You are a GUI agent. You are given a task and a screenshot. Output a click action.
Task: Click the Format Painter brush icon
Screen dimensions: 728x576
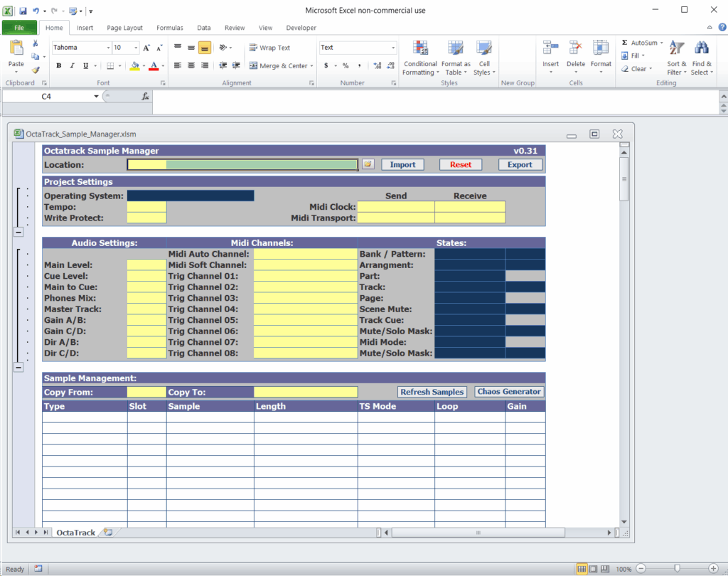[x=36, y=70]
